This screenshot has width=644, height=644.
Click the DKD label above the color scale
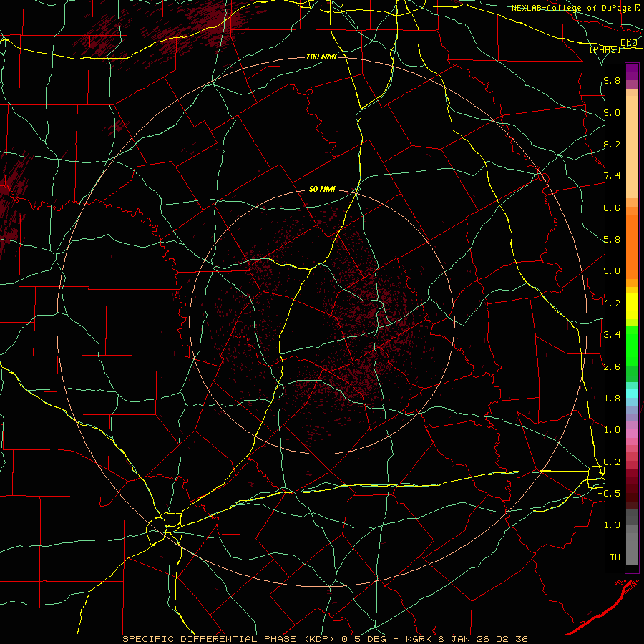point(629,43)
